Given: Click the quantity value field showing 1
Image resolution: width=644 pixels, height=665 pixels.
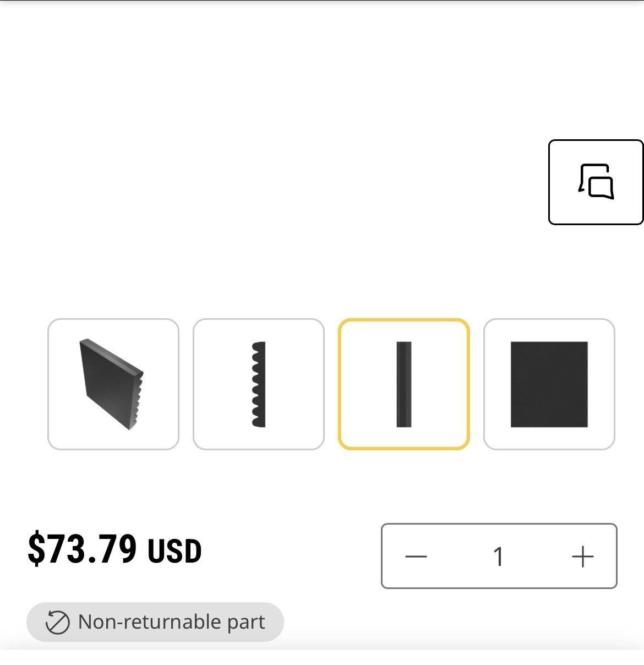Looking at the screenshot, I should tap(499, 556).
